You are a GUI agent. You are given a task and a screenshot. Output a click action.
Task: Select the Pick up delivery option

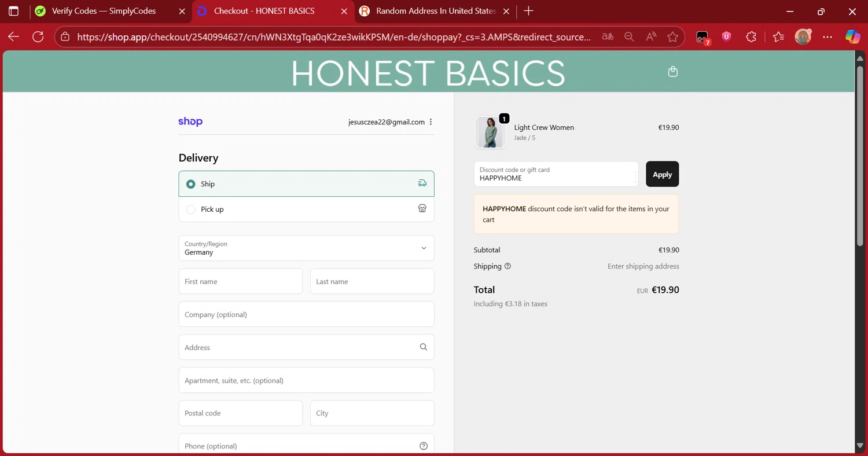point(306,209)
